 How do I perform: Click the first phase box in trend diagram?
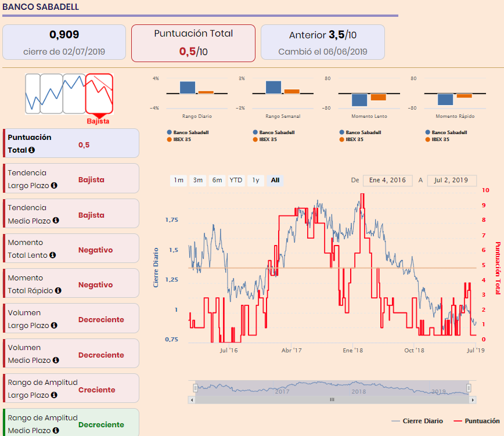pyautogui.click(x=33, y=94)
